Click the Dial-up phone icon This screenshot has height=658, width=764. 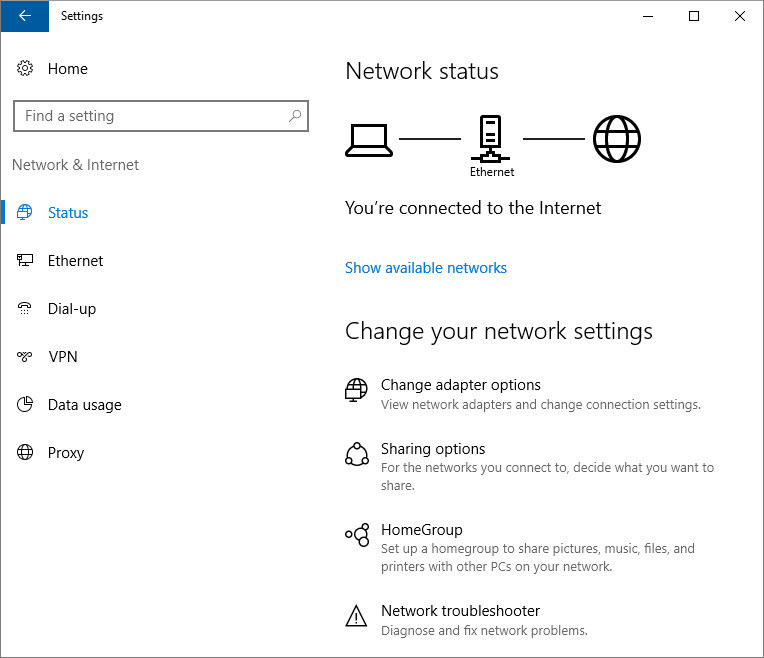(25, 309)
